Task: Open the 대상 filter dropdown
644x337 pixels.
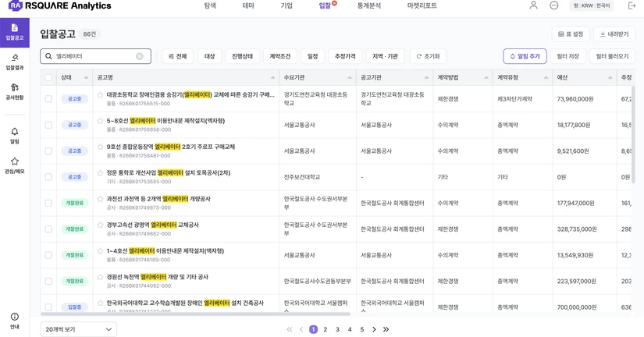Action: (x=209, y=56)
